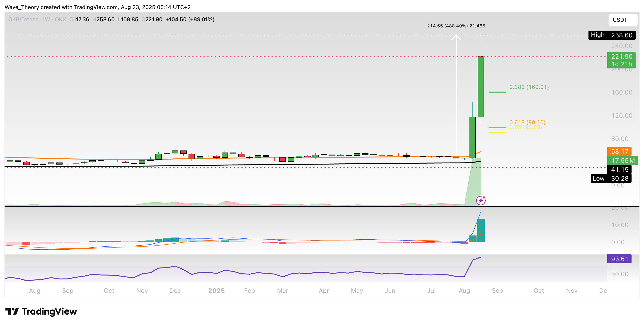Open the USDT currency selector

pyautogui.click(x=622, y=20)
